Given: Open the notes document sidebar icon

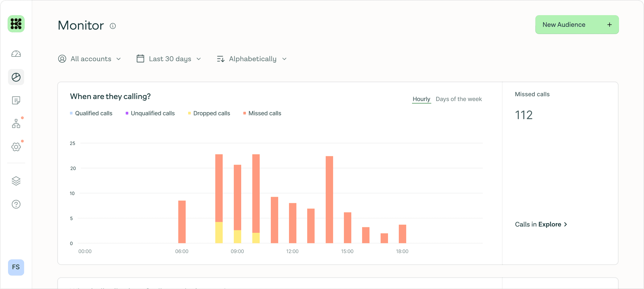Looking at the screenshot, I should click(16, 100).
